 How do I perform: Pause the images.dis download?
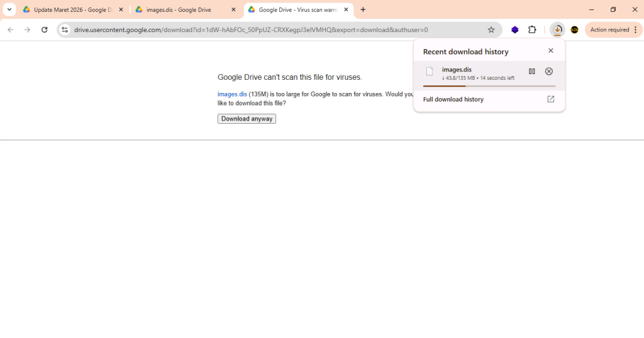pos(531,72)
